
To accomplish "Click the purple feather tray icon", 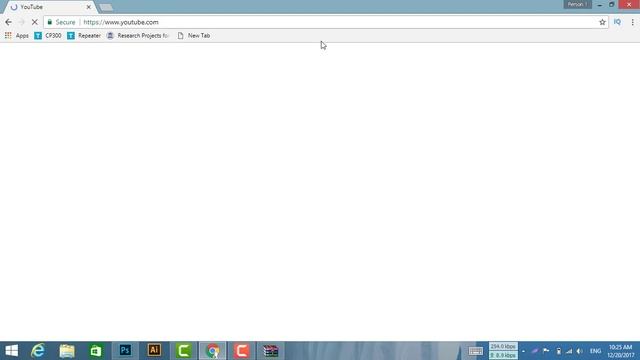I will coord(535,351).
